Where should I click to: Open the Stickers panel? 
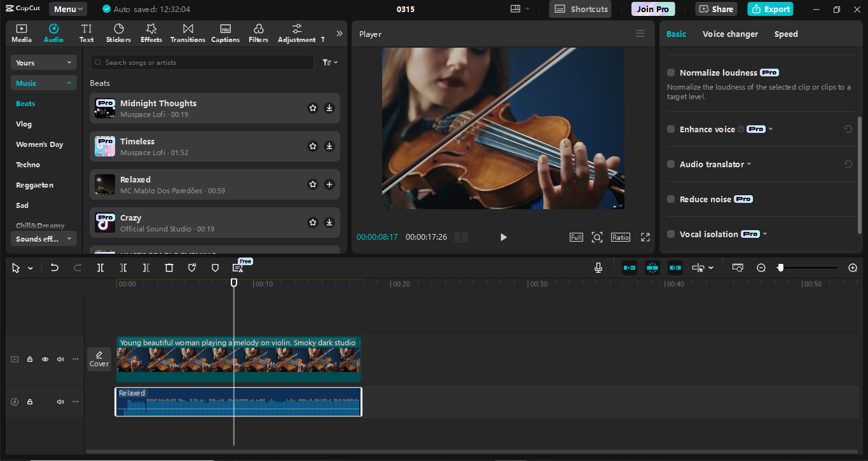[x=118, y=32]
